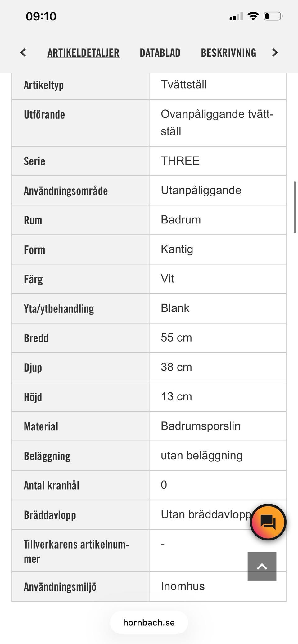Tap the left chevron in tab bar
This screenshot has width=298, height=644.
[23, 52]
